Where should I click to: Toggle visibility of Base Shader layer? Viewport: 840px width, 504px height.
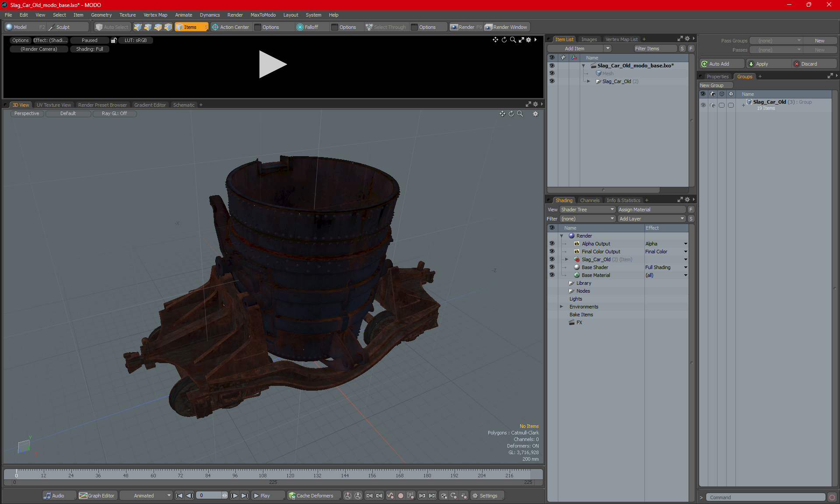(552, 267)
